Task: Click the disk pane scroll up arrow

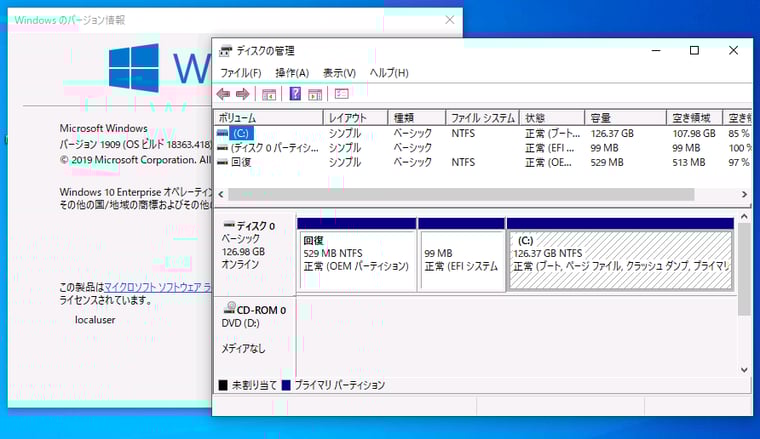Action: coord(744,217)
